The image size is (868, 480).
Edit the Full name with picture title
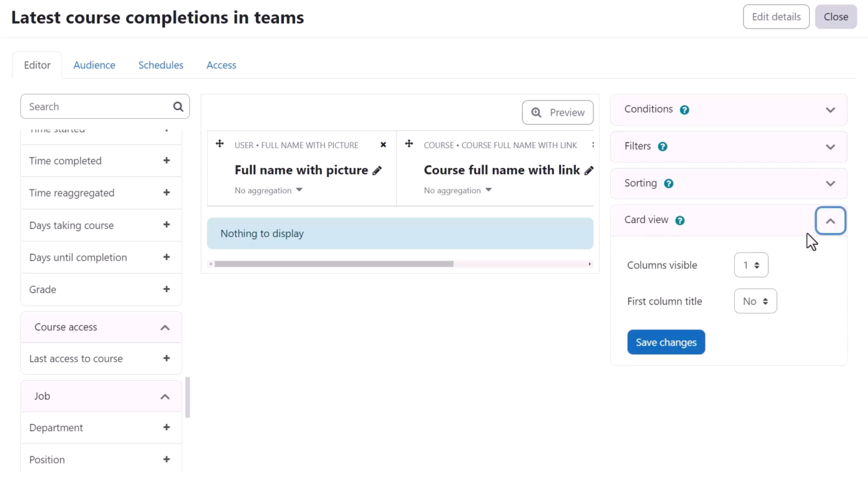[377, 171]
